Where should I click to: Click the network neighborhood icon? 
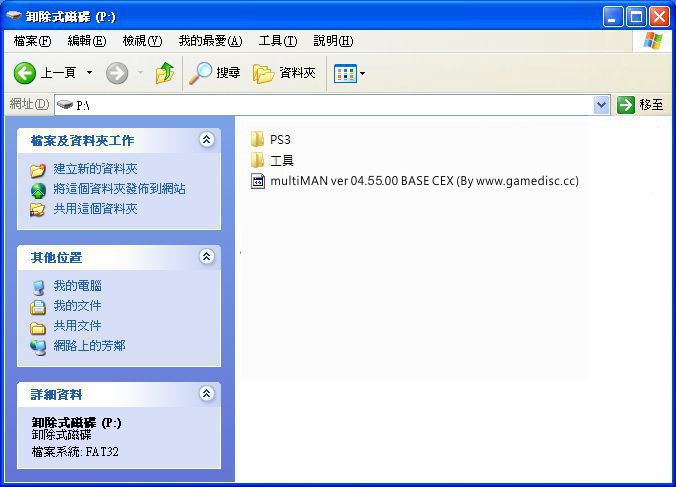tap(38, 348)
